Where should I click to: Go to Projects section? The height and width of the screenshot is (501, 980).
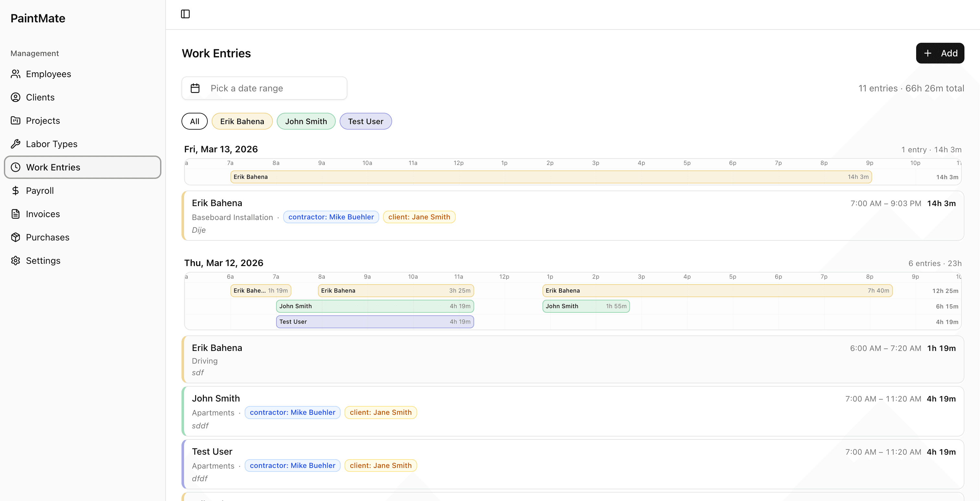pyautogui.click(x=83, y=121)
